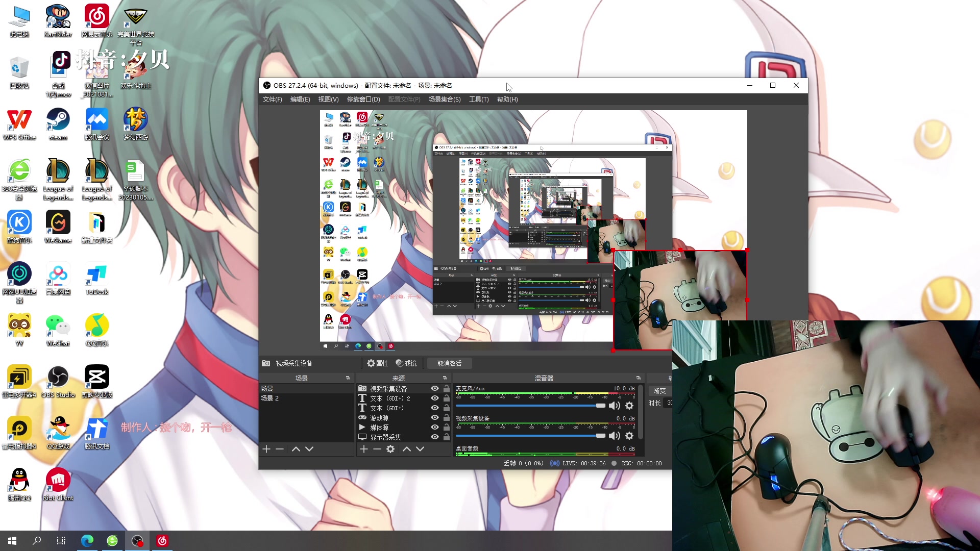Open OBS Studio desktop shortcut

[x=58, y=382]
